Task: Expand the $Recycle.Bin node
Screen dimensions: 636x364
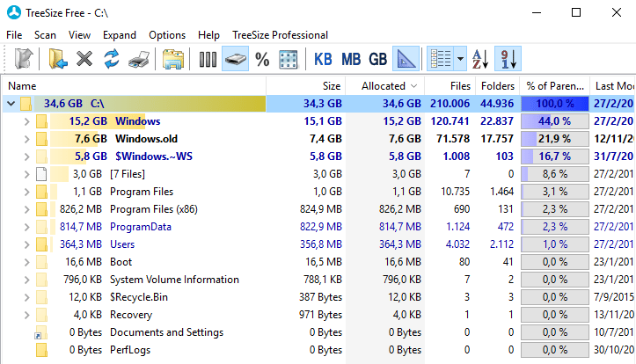Action: point(26,297)
